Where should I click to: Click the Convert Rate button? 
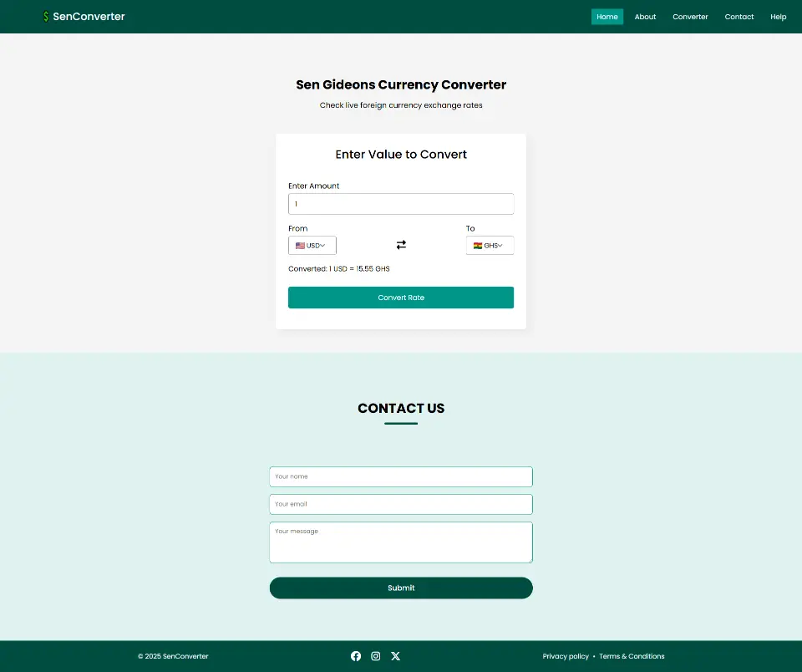click(x=401, y=298)
